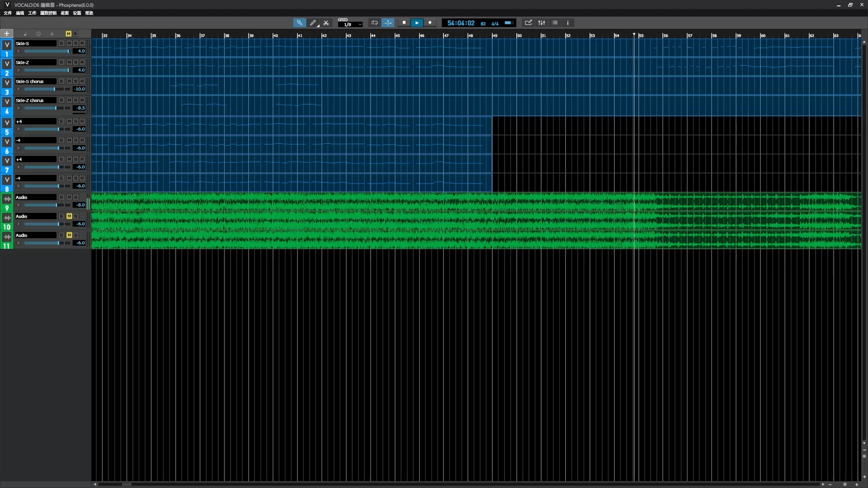Open the 编辑 menu

click(20, 13)
